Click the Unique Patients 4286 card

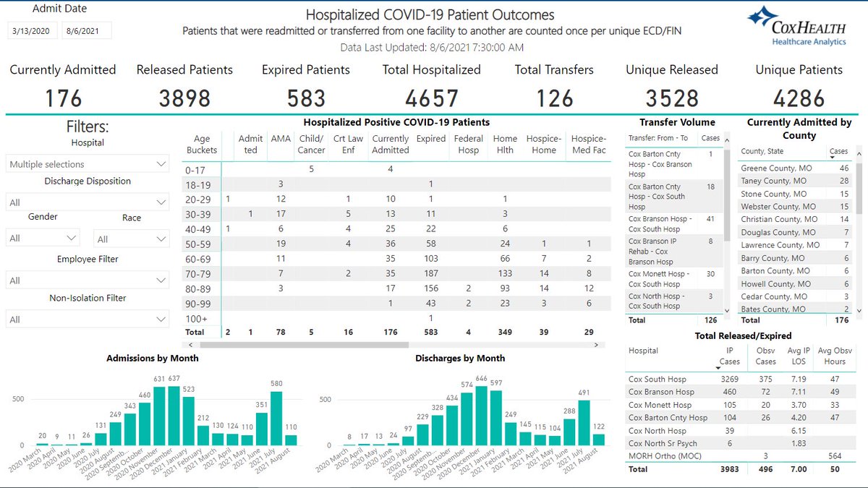(x=799, y=85)
